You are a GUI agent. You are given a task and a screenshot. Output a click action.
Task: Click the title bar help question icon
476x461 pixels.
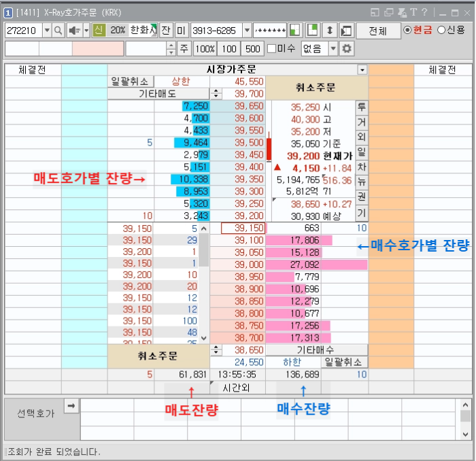pos(424,12)
